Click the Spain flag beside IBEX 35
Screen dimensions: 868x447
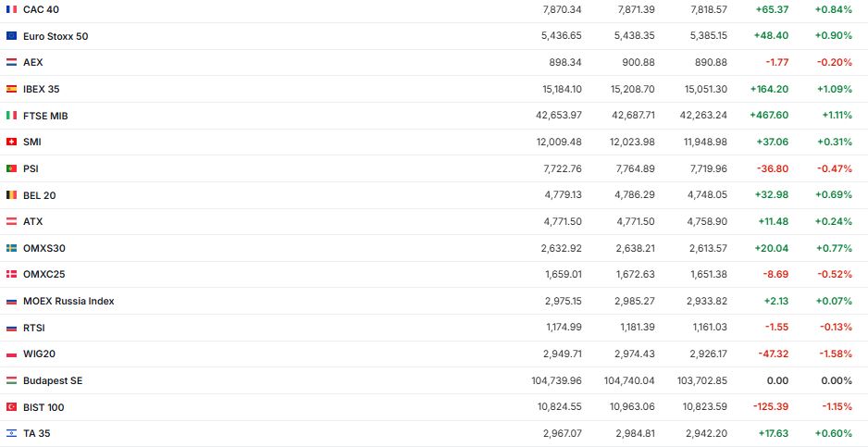(11, 89)
